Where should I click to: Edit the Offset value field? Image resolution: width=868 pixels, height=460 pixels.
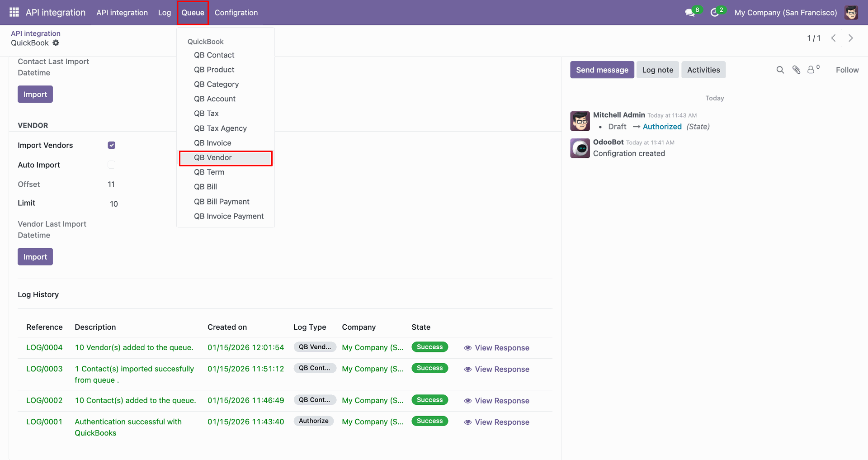coord(111,184)
